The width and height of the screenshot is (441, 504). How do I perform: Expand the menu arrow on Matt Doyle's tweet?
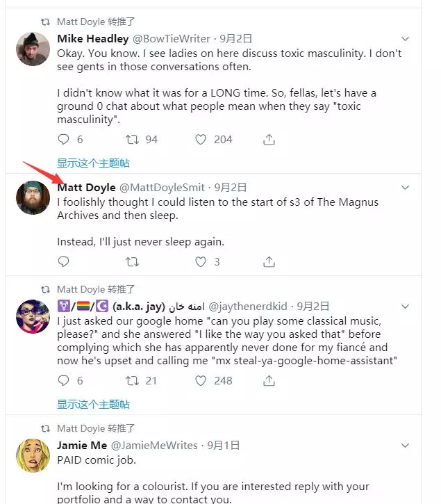406,188
